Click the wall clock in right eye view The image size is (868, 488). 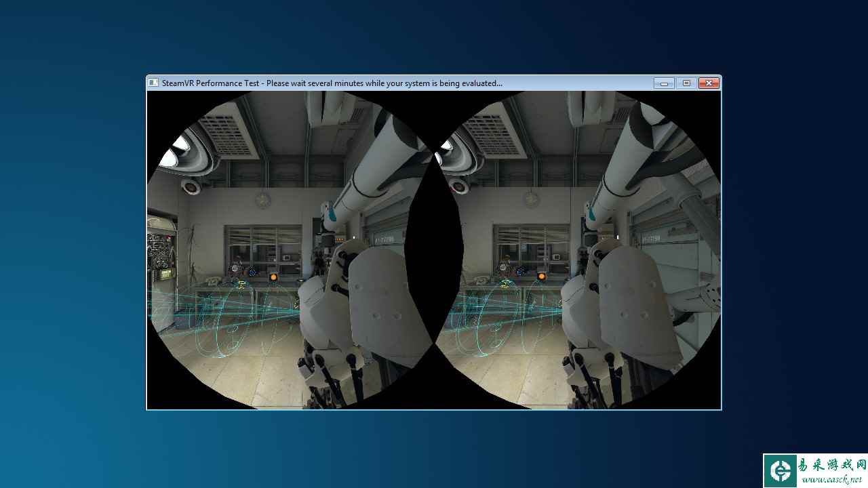[x=530, y=199]
